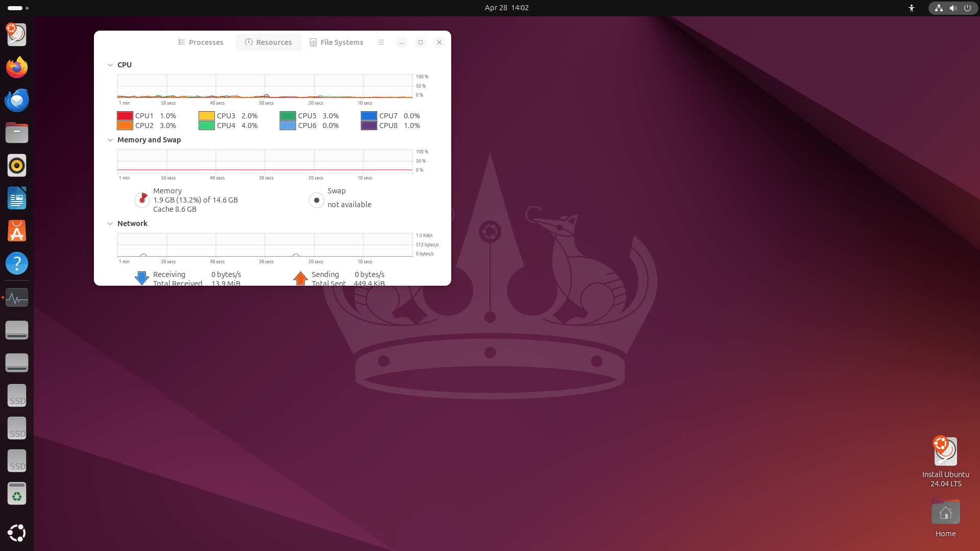Launch Rhythmbox music player
The width and height of the screenshot is (980, 551).
(16, 165)
